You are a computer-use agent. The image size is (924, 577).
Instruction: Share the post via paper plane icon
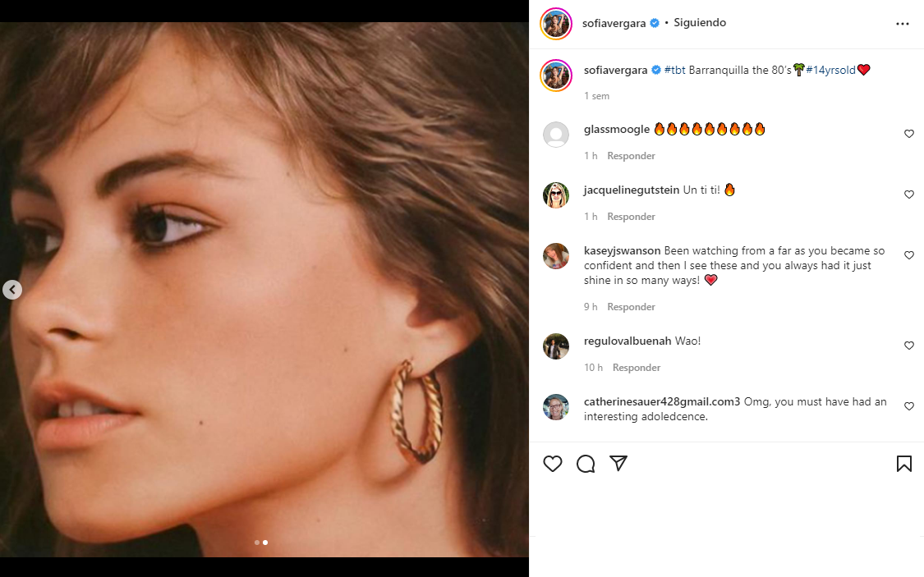tap(618, 464)
